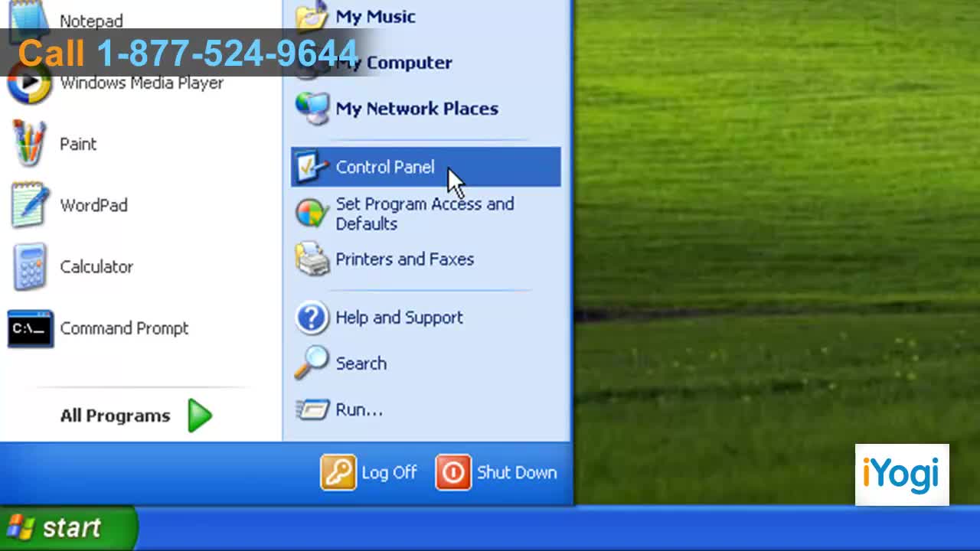Open the My Music label
The image size is (980, 551).
click(x=375, y=17)
